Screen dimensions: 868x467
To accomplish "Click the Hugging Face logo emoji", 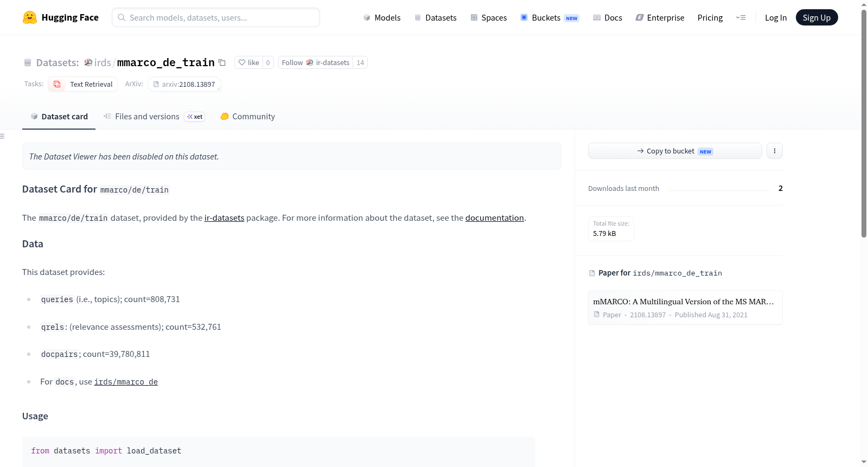I will [30, 17].
